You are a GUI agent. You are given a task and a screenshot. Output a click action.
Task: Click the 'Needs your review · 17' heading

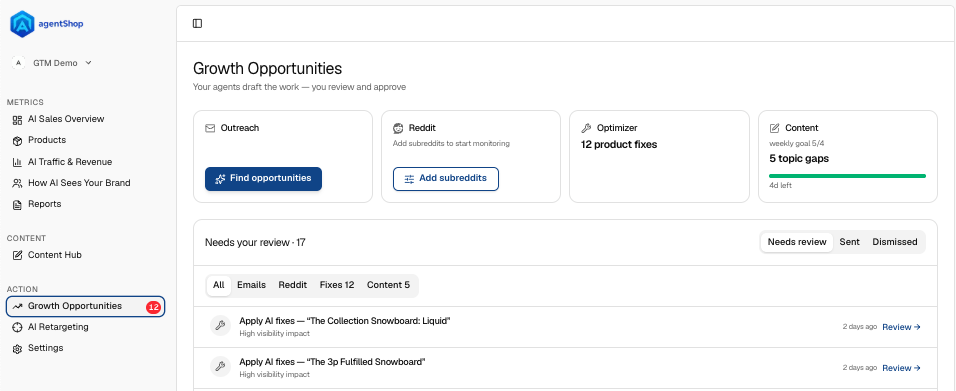[255, 243]
